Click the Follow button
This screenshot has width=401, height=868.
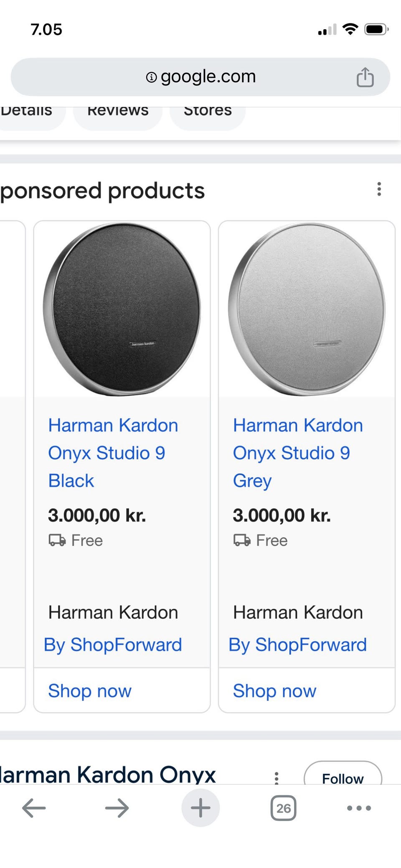[x=343, y=777]
